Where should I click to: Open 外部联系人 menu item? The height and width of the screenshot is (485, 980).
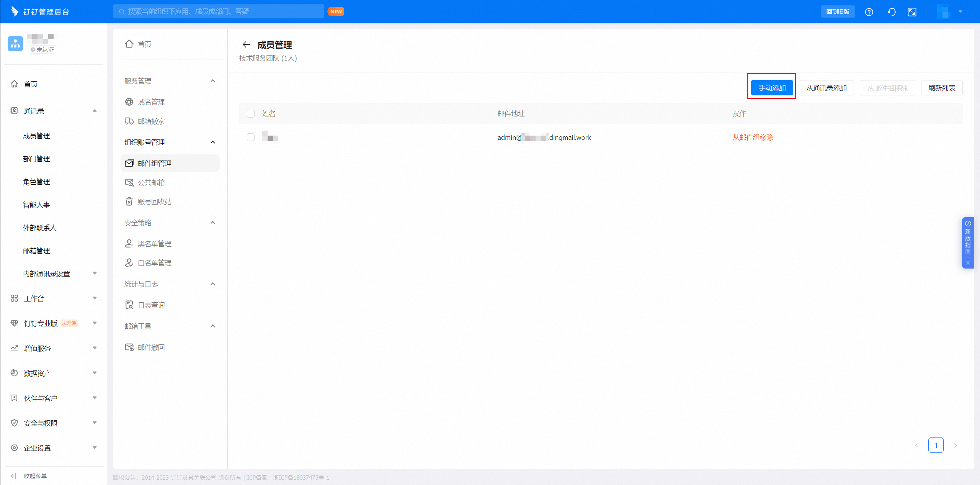tap(40, 228)
